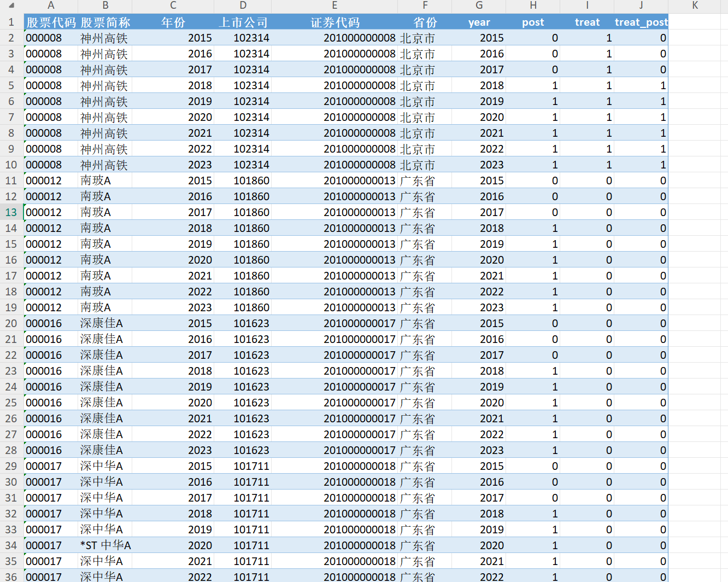This screenshot has height=582, width=728.
Task: Click header cell 证券代码
Action: pos(334,22)
